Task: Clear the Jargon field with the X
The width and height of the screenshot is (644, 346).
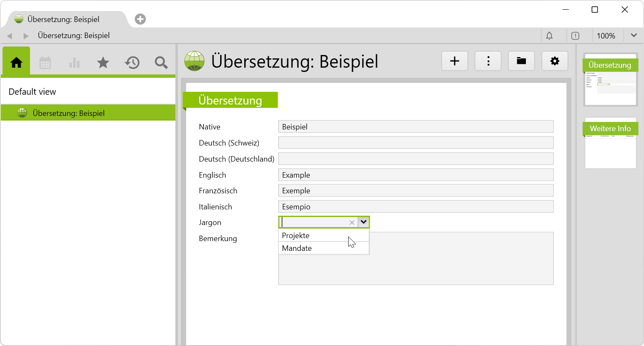Action: (x=352, y=222)
